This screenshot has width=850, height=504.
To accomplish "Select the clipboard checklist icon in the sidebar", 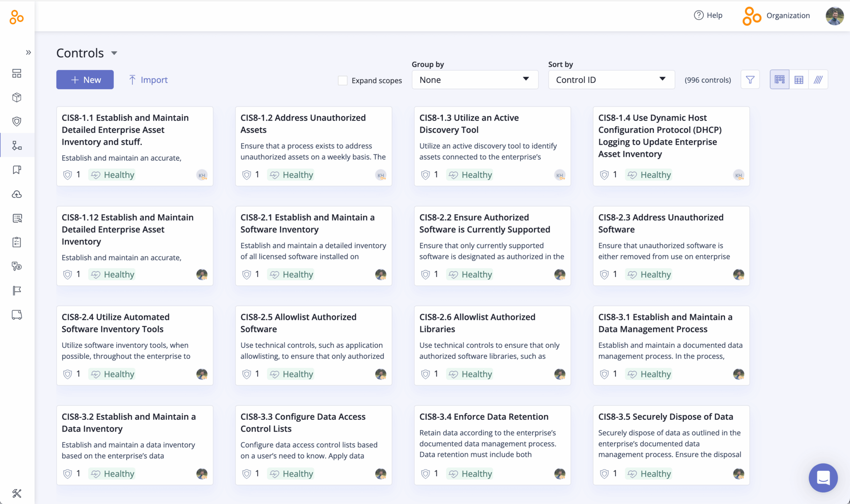I will [16, 242].
